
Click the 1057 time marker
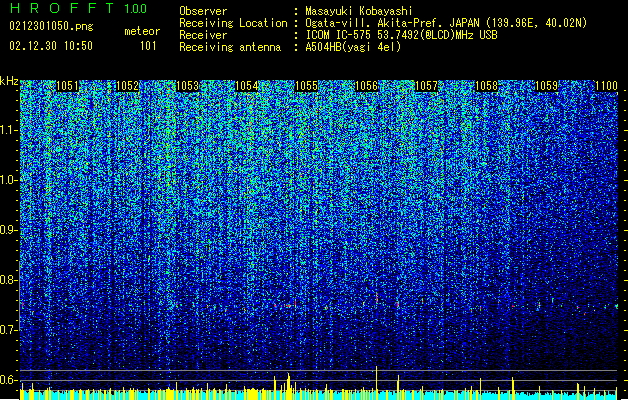tap(426, 86)
